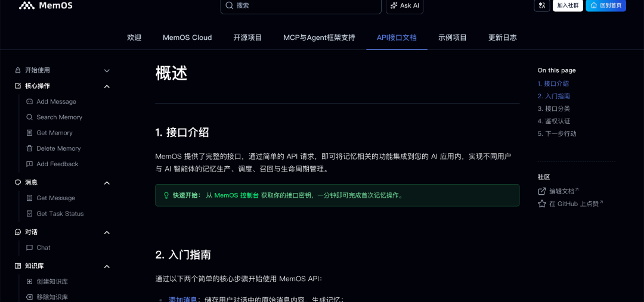Open Get Task Status in the sidebar

point(60,213)
